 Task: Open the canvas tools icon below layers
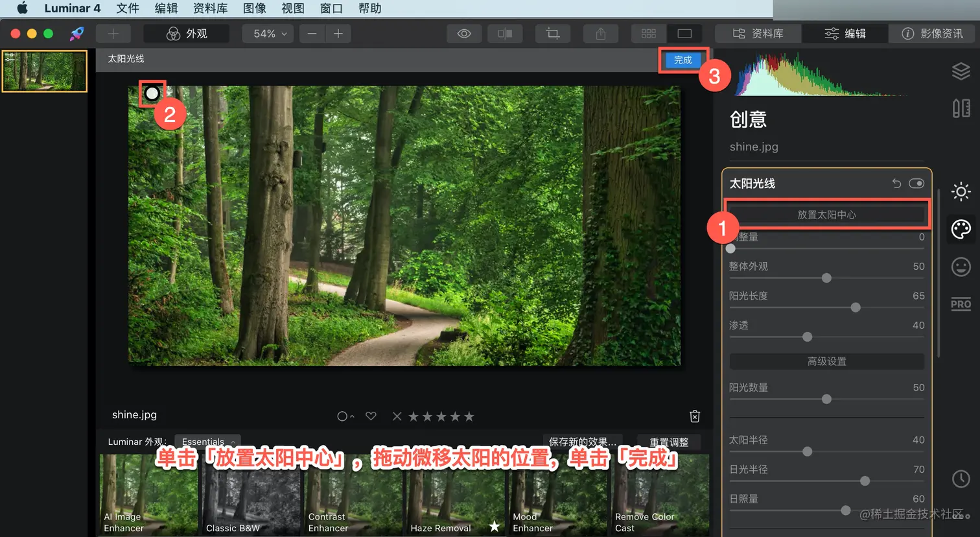(961, 108)
